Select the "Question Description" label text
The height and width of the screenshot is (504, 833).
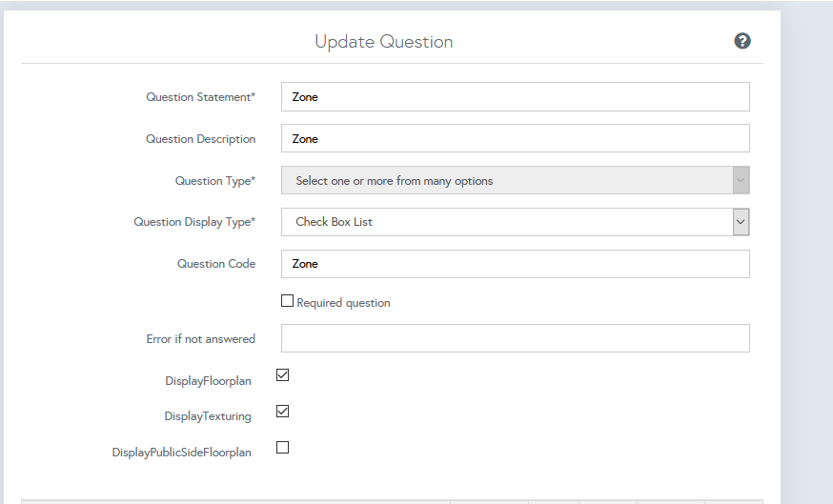(x=200, y=139)
